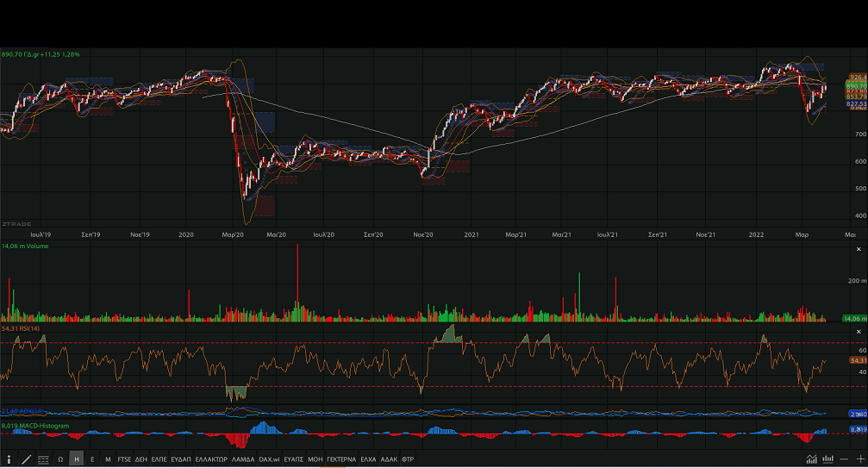
Task: Switch to the M monthly timeframe
Action: click(x=108, y=459)
